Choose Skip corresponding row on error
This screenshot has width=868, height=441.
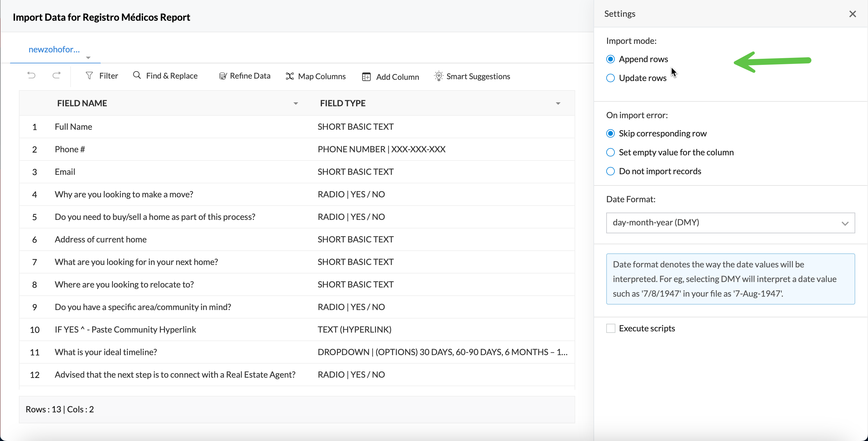(610, 133)
